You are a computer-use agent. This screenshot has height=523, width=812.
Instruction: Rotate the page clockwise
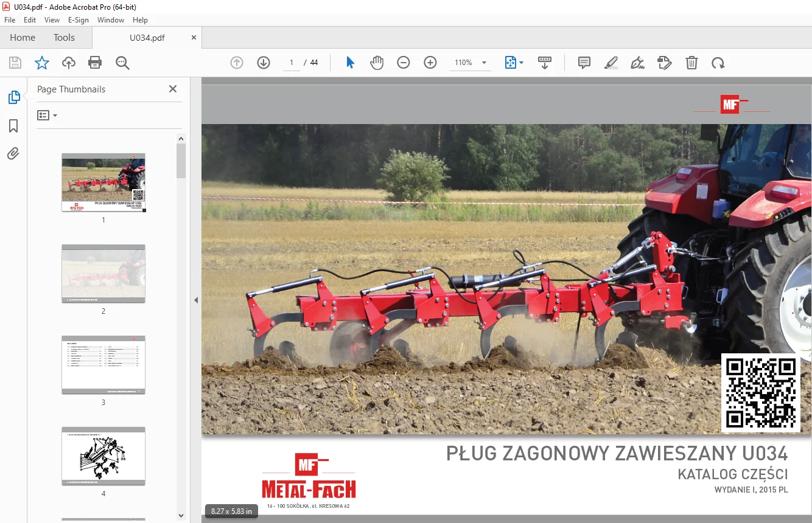tap(718, 63)
